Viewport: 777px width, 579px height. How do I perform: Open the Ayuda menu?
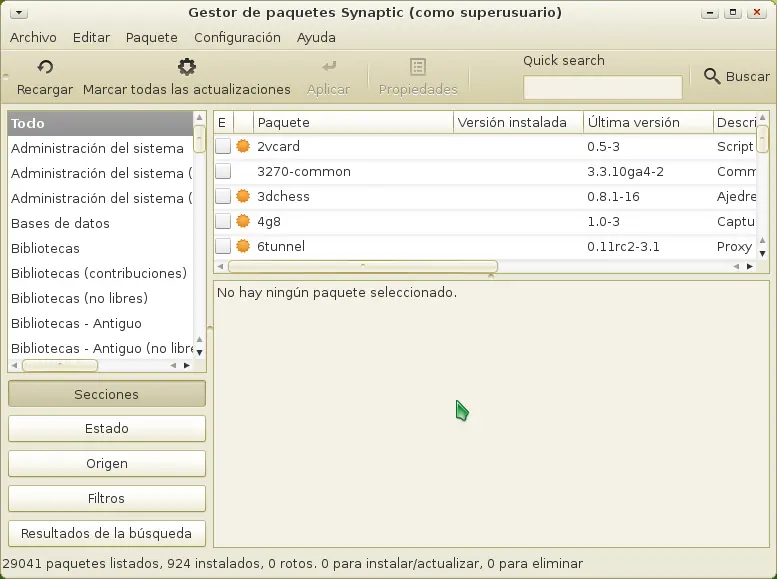coord(316,38)
